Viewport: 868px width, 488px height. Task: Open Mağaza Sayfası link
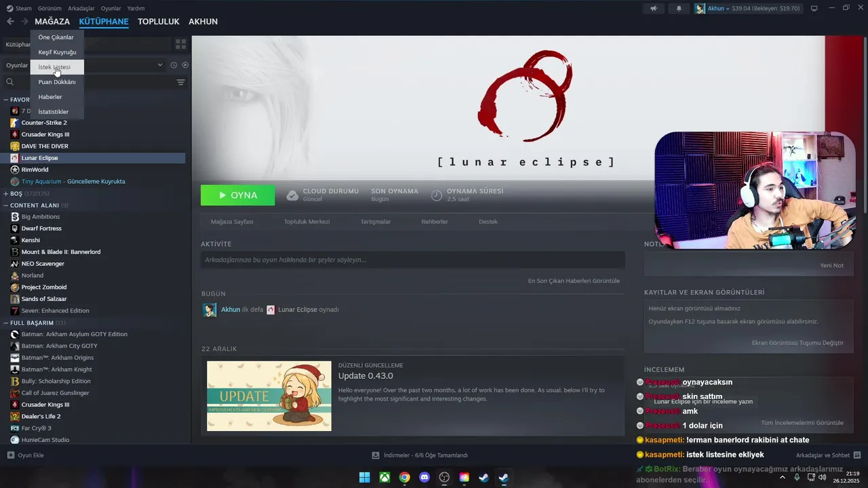tap(232, 222)
